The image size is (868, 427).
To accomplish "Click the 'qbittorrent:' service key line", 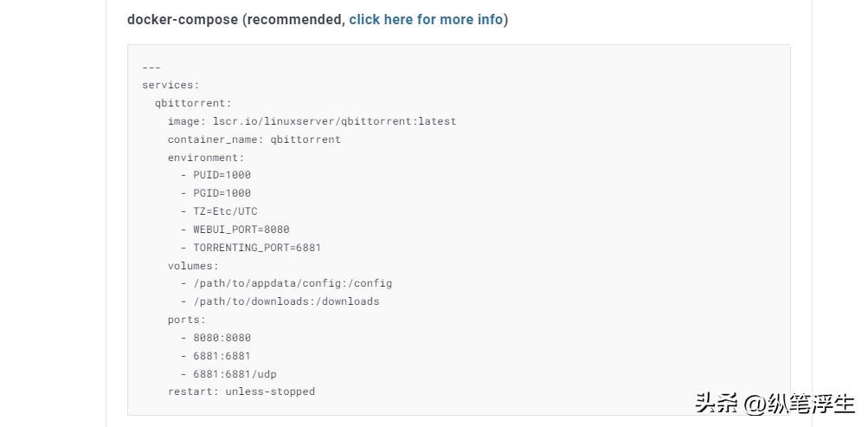I will (193, 103).
